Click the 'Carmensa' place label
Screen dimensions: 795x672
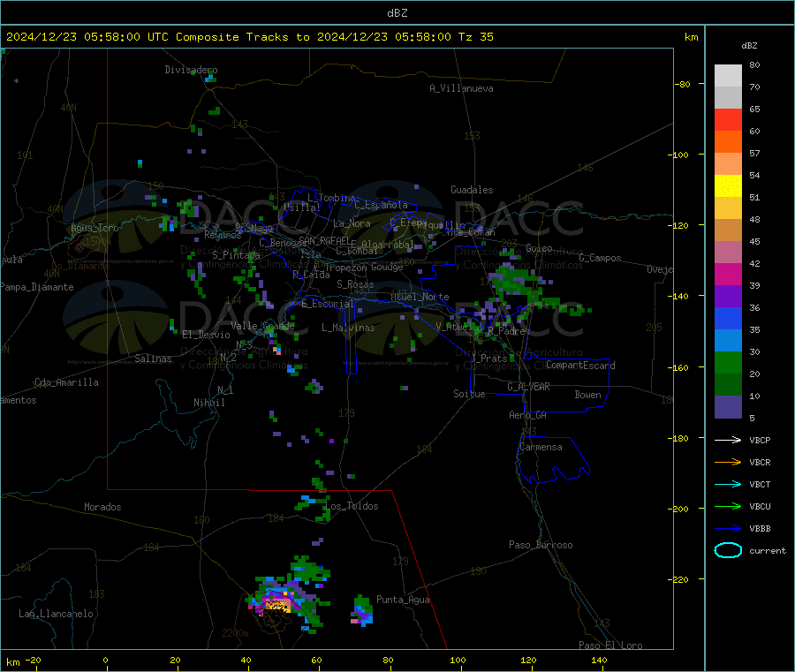(x=541, y=447)
